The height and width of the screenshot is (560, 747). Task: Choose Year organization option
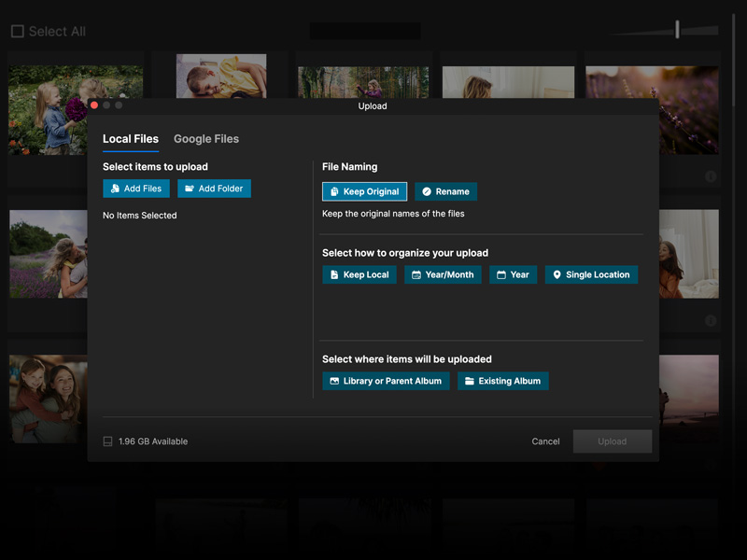click(x=513, y=275)
